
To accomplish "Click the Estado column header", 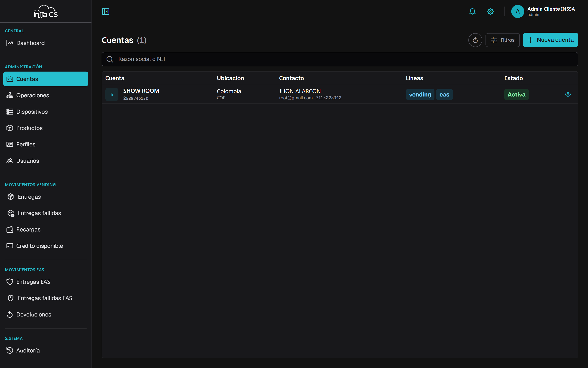I will coord(513,78).
